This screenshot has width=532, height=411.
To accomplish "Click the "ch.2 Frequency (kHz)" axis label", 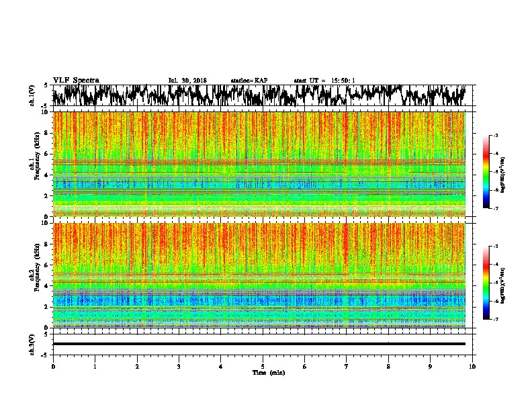I will coord(34,267).
